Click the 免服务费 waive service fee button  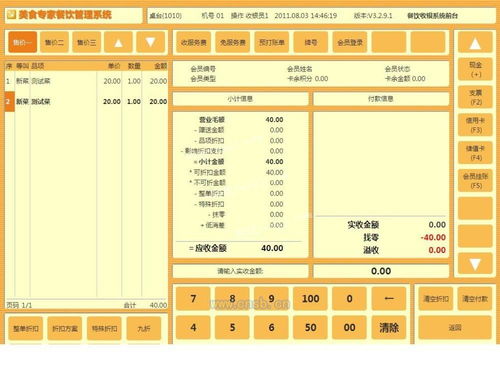tap(232, 42)
